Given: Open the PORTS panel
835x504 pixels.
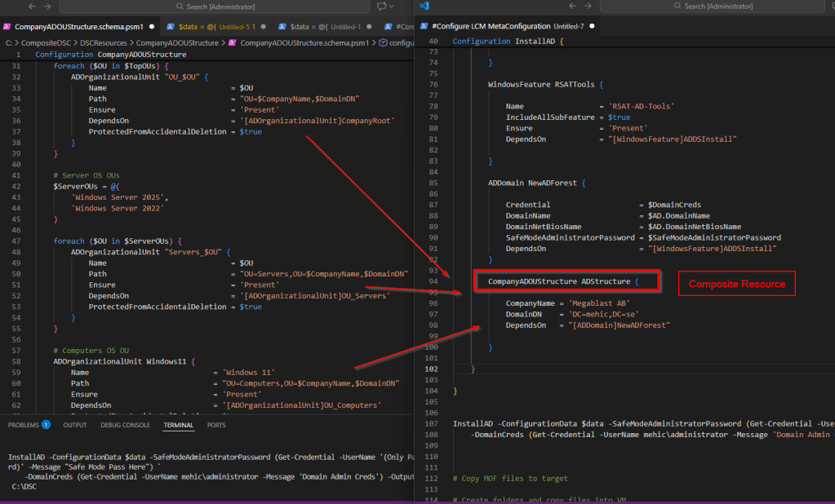Looking at the screenshot, I should tap(215, 424).
